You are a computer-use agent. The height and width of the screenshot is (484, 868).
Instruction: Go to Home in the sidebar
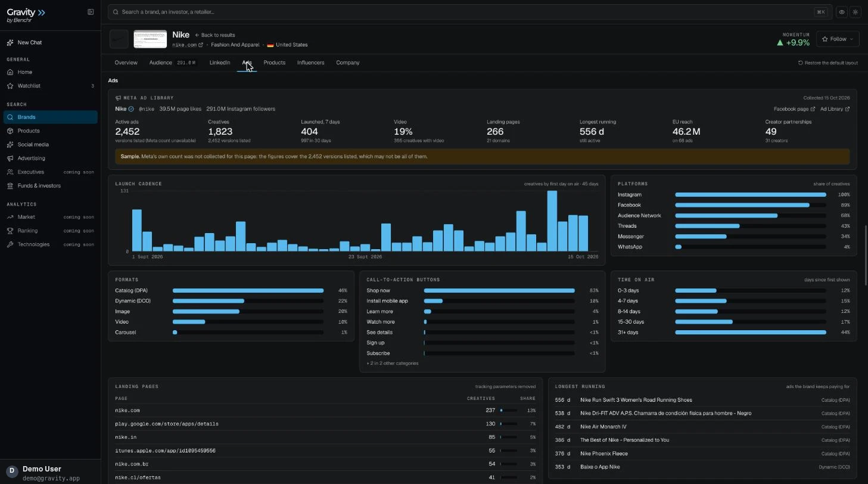[50, 72]
